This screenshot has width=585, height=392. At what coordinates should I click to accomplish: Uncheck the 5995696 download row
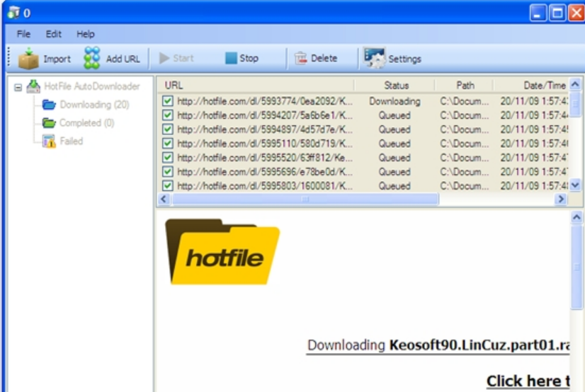168,172
